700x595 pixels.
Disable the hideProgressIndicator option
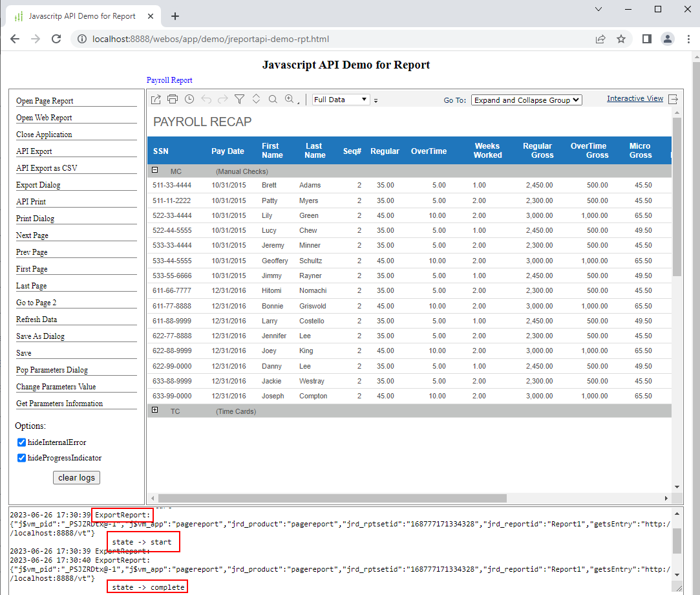pyautogui.click(x=21, y=458)
